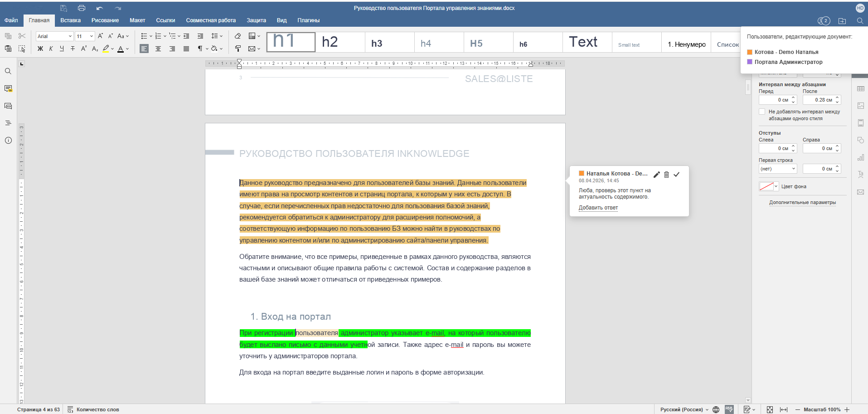Open Chart settings in right sidebar
Image resolution: width=868 pixels, height=414 pixels.
click(861, 157)
